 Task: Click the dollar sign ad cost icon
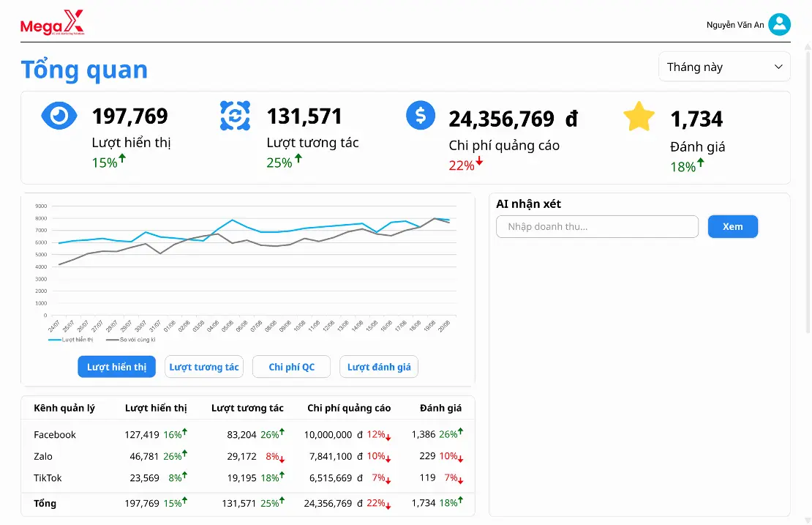click(x=421, y=116)
